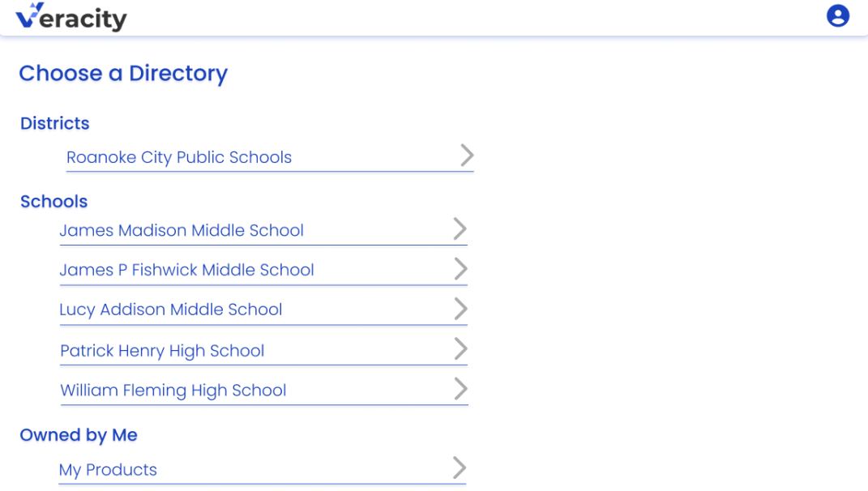
Task: Click the Veracity logo
Action: click(71, 16)
